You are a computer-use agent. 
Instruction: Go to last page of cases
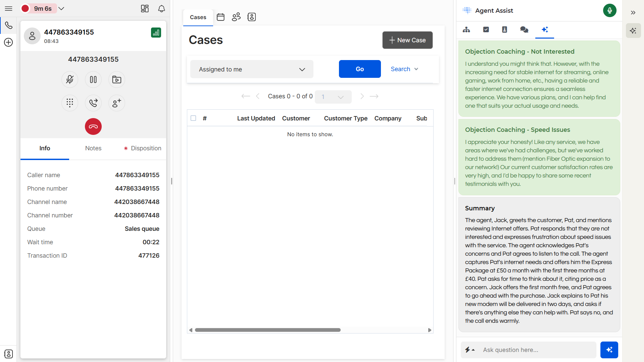coord(374,96)
